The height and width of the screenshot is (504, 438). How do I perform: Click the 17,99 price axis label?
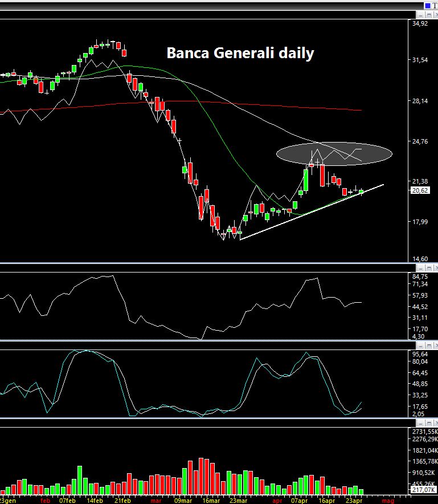click(420, 222)
